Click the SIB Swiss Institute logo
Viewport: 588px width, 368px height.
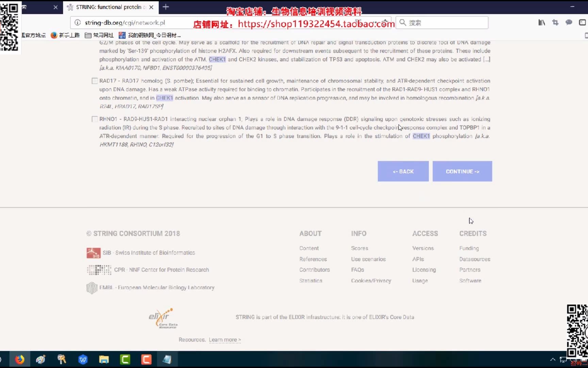(94, 253)
